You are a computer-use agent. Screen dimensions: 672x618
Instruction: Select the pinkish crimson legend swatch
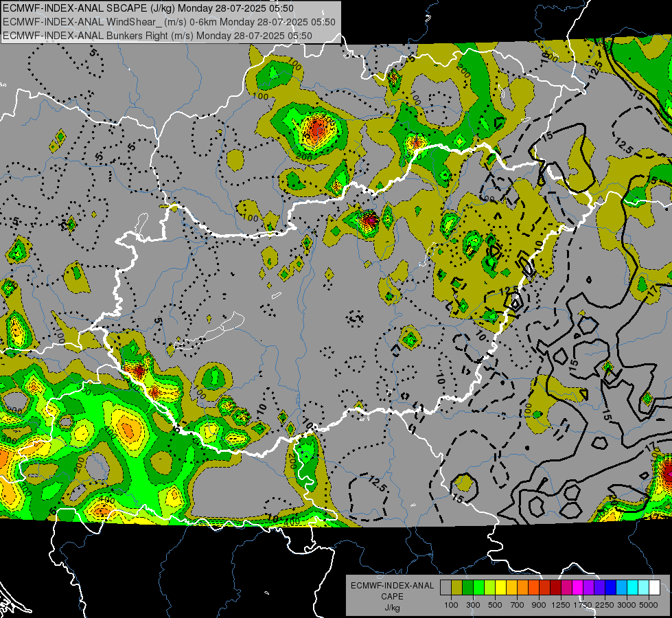pos(566,588)
